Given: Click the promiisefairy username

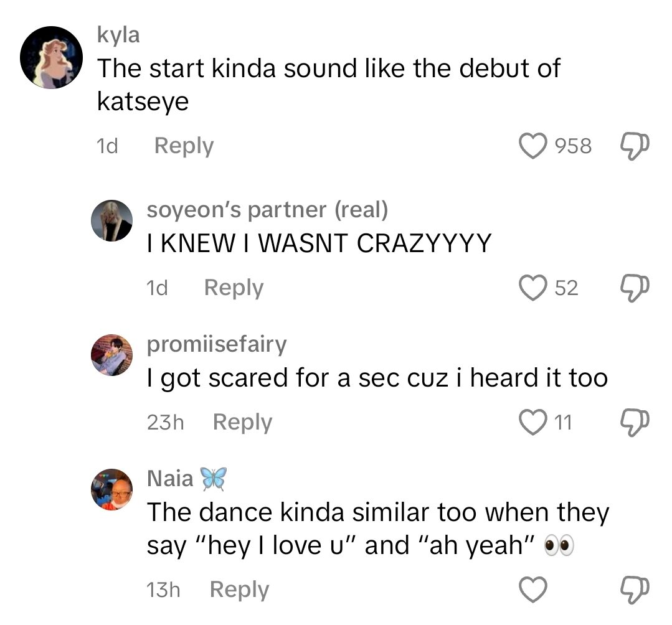Looking at the screenshot, I should tap(216, 344).
